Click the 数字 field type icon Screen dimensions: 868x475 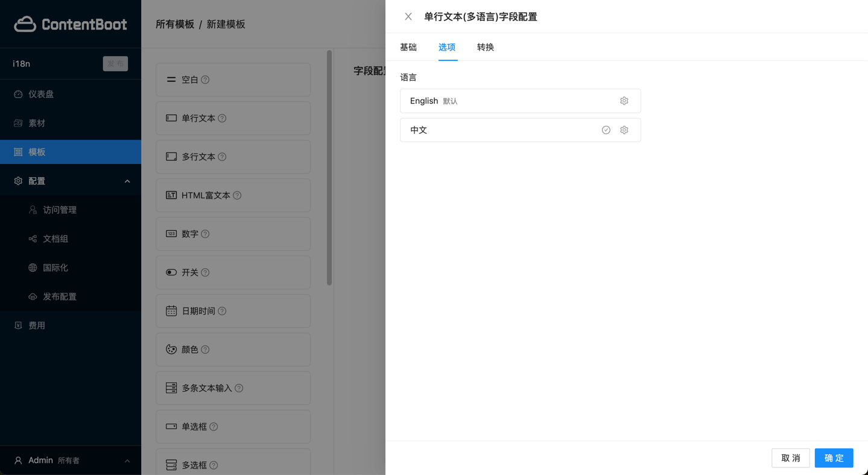[x=171, y=234]
